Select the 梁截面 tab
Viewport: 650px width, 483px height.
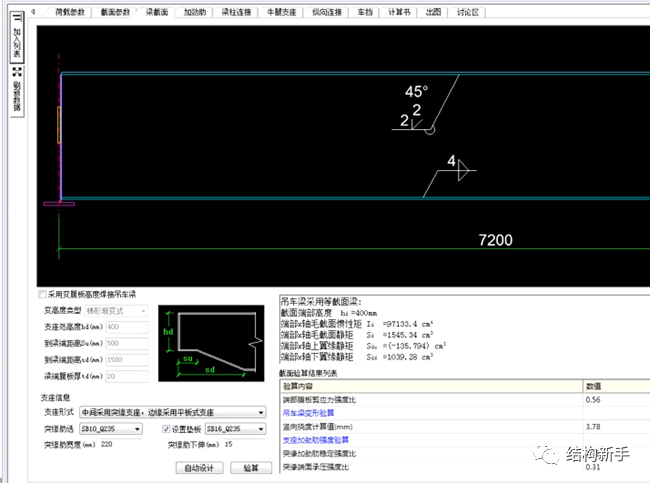[157, 12]
